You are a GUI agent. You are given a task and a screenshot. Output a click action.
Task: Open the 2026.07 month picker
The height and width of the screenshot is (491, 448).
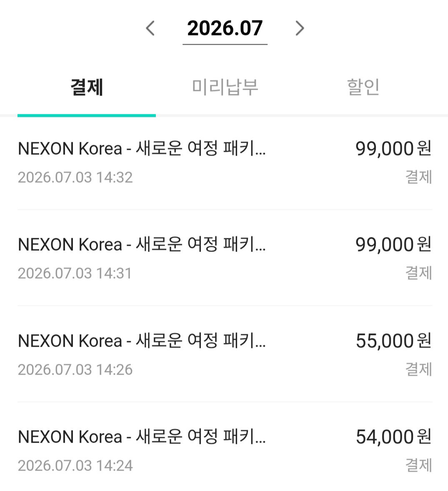pos(225,29)
